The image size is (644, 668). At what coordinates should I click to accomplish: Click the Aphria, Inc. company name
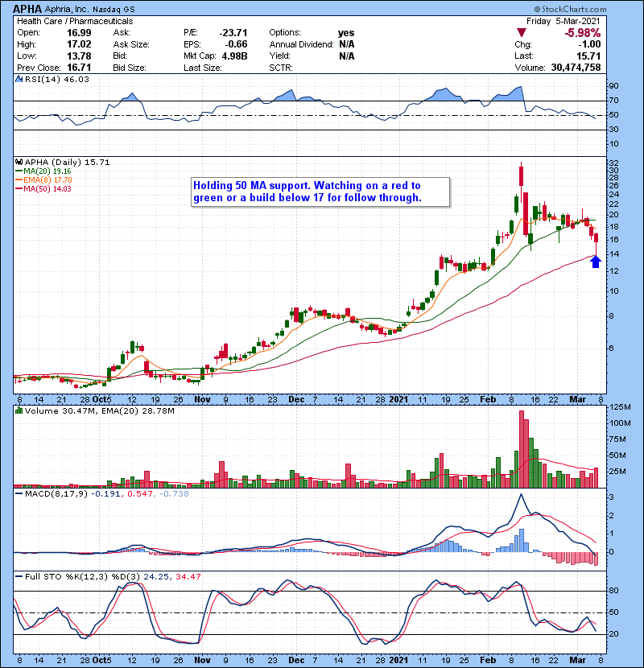pyautogui.click(x=66, y=10)
